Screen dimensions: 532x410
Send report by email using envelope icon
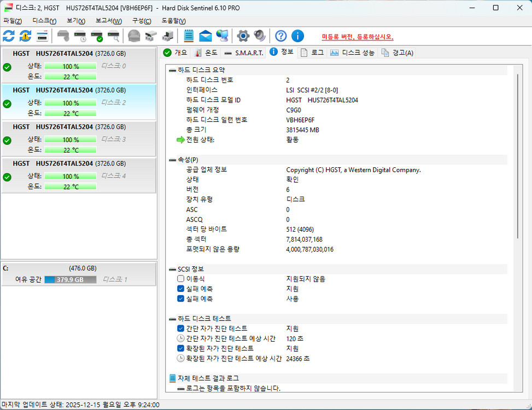tap(206, 36)
